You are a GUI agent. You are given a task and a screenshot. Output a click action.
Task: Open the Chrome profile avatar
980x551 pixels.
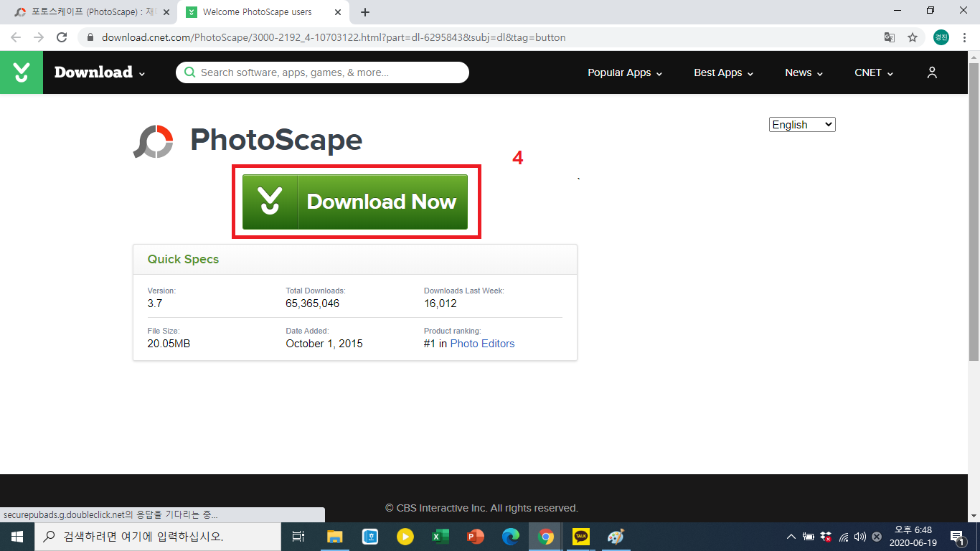coord(941,37)
